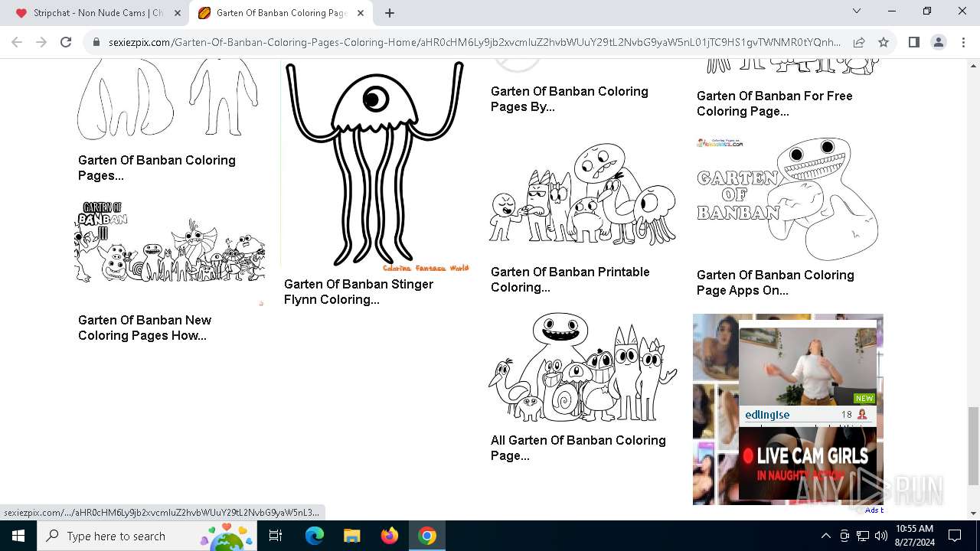Open the network status tray icon
980x551 pixels.
click(x=863, y=536)
